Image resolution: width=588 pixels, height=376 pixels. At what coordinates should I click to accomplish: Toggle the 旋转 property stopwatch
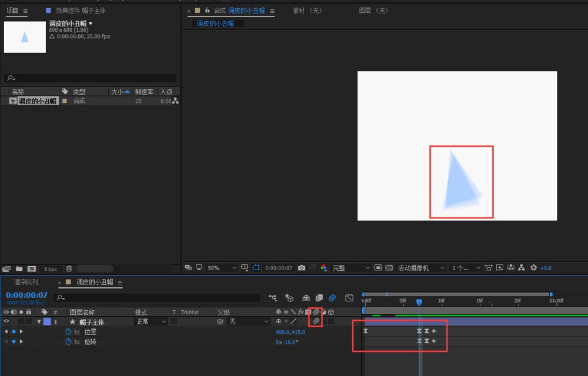pos(68,342)
